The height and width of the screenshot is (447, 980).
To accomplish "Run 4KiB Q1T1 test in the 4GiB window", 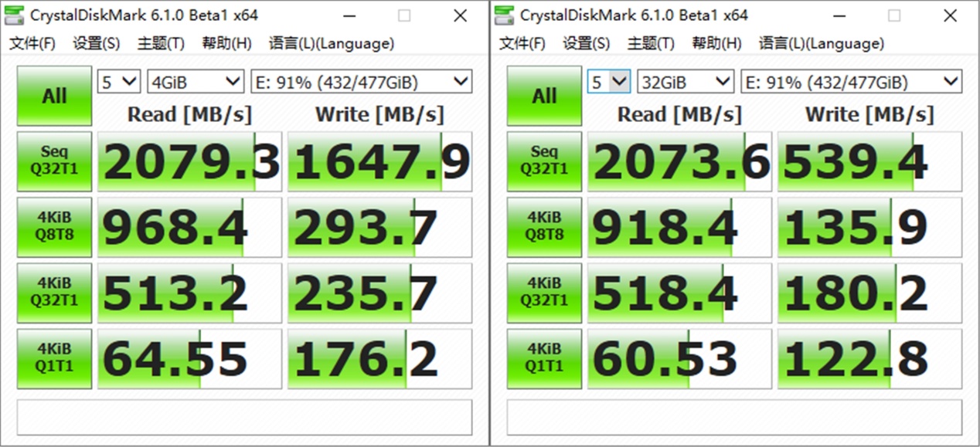I will pos(54,358).
